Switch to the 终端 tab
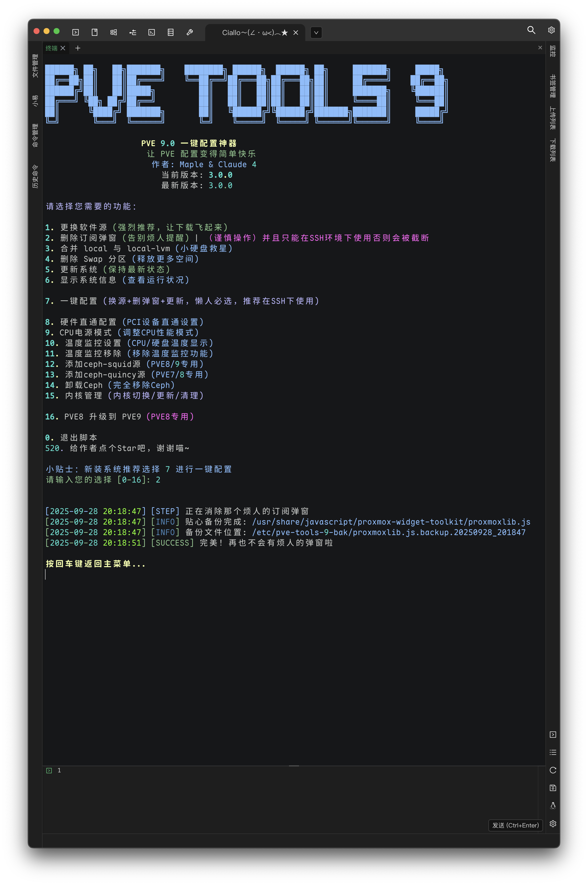 tap(52, 48)
